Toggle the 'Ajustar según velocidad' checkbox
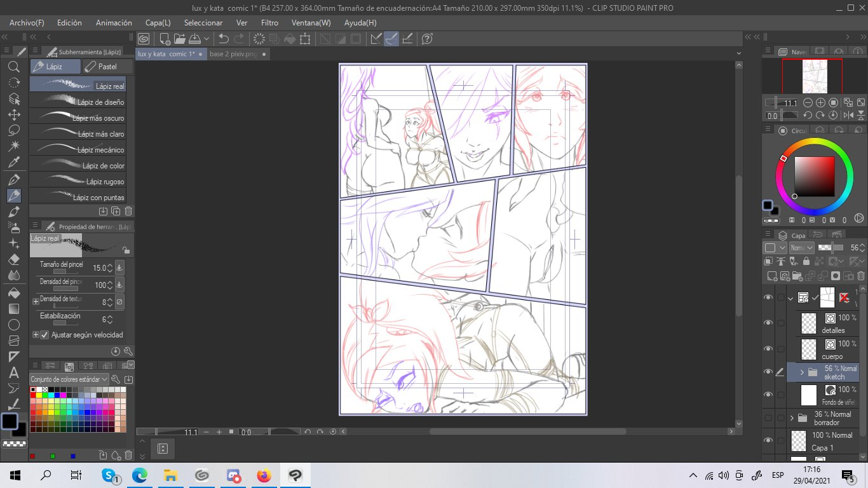The width and height of the screenshot is (868, 488). (x=44, y=335)
